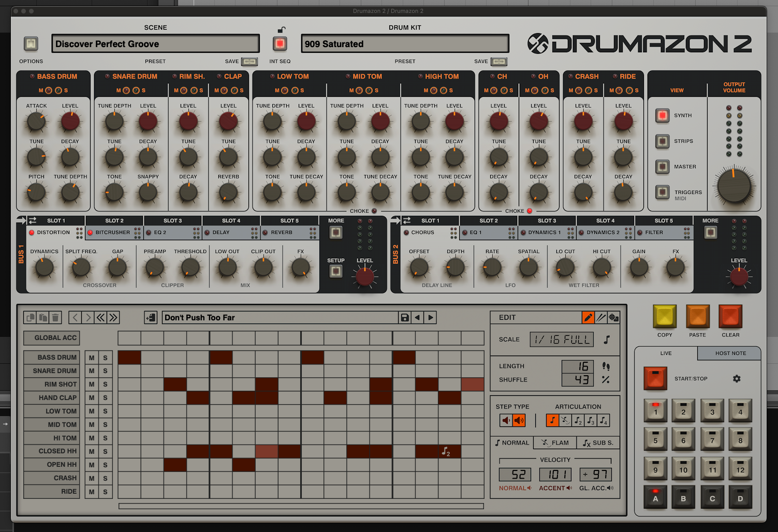Click the percent icon beside SHUFFLE
The width and height of the screenshot is (778, 532).
pyautogui.click(x=606, y=380)
